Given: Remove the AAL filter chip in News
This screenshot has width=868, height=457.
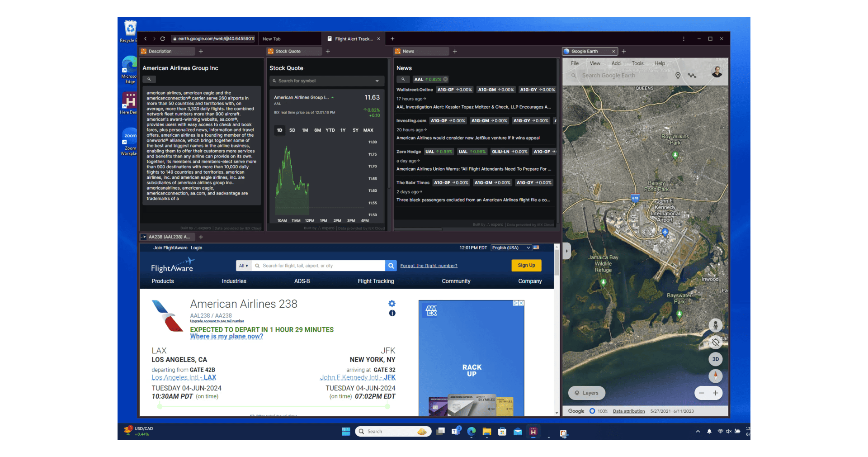Looking at the screenshot, I should (445, 79).
